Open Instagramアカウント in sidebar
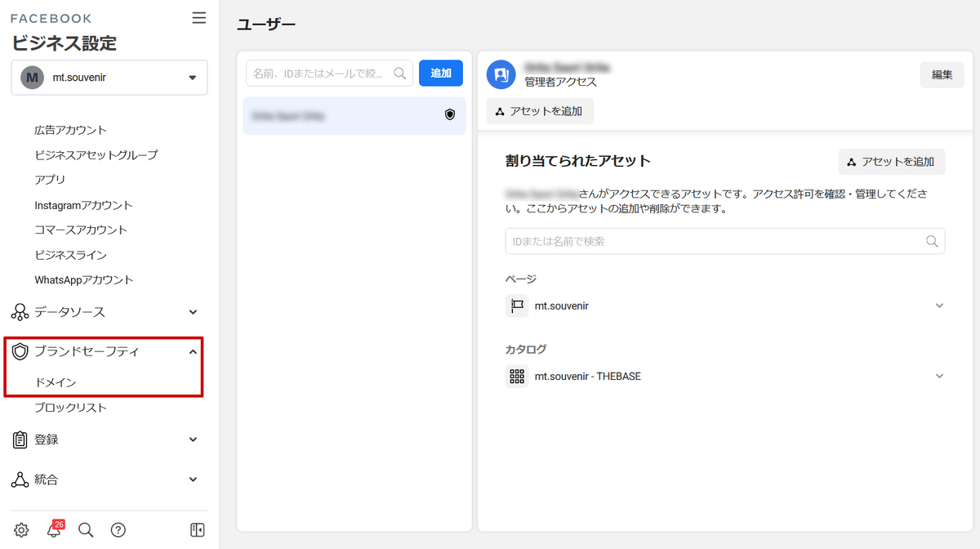 [x=83, y=205]
